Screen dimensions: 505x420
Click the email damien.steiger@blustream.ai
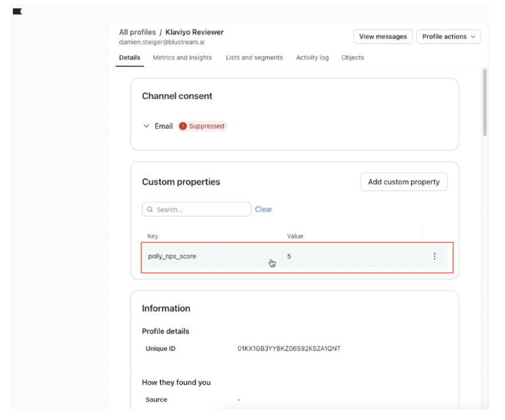click(x=162, y=42)
